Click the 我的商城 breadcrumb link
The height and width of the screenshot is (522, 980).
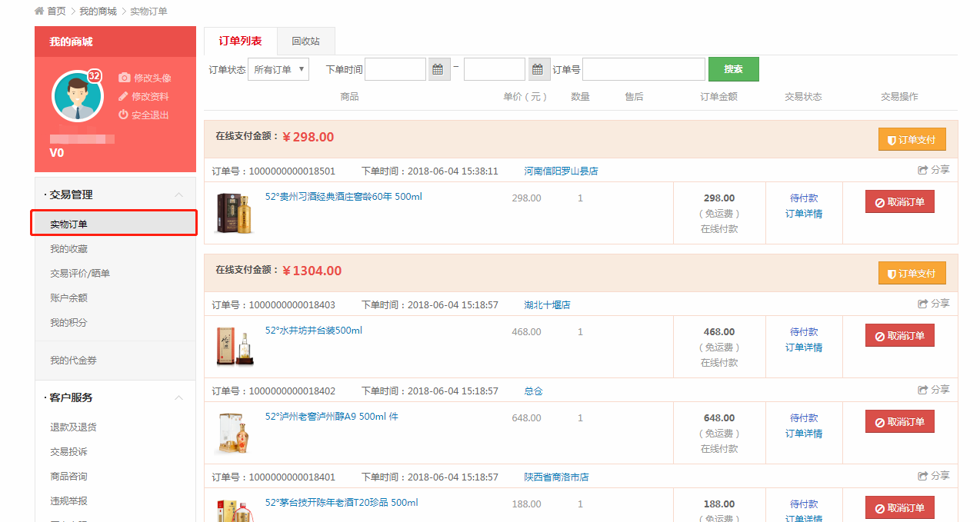tap(98, 12)
